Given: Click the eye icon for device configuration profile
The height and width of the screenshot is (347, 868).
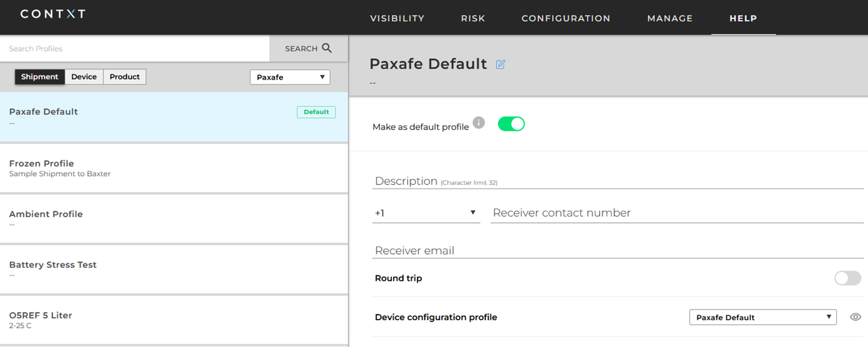Looking at the screenshot, I should coord(855,317).
